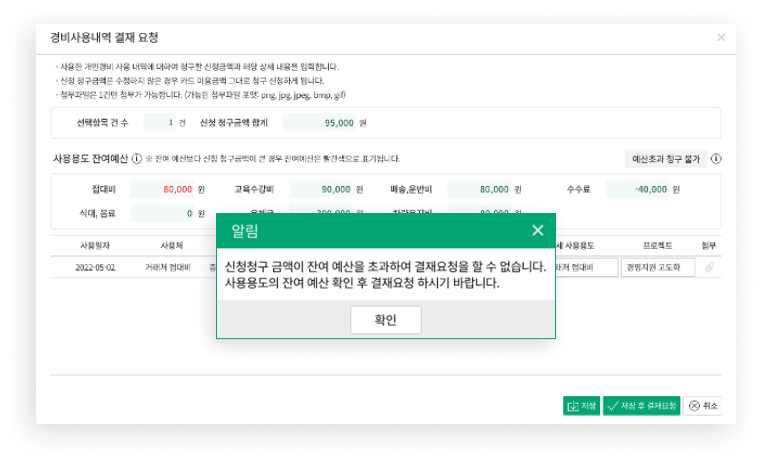Click the 식대, 음료 amount field
Image resolution: width=761 pixels, height=461 pixels.
[162, 213]
